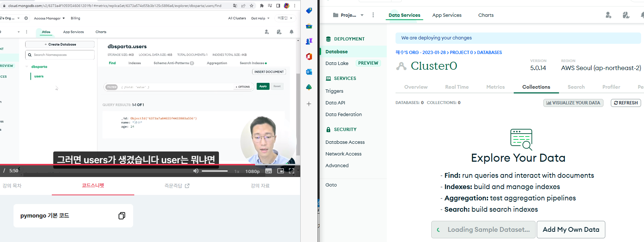Switch to App Services in right Atlas window

[447, 15]
